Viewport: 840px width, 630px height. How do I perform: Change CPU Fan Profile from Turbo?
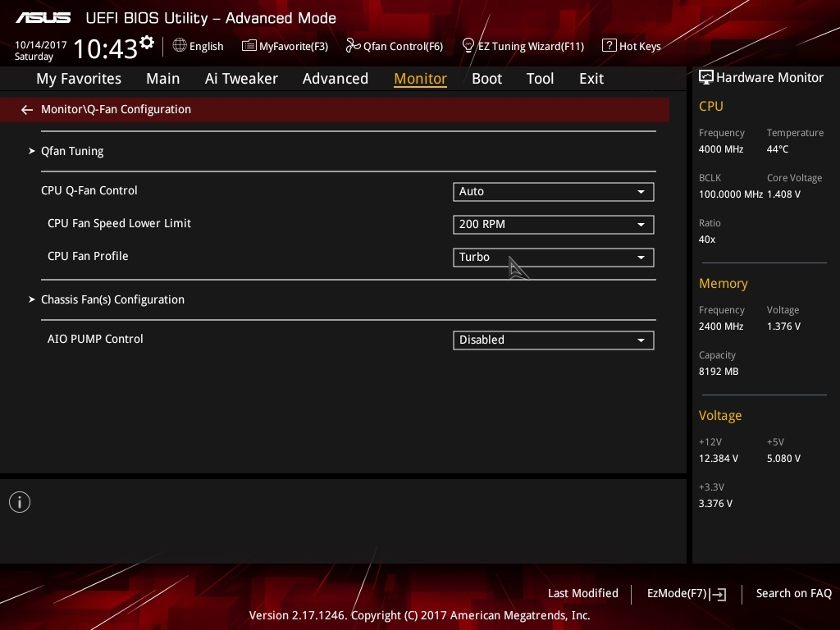pyautogui.click(x=553, y=258)
